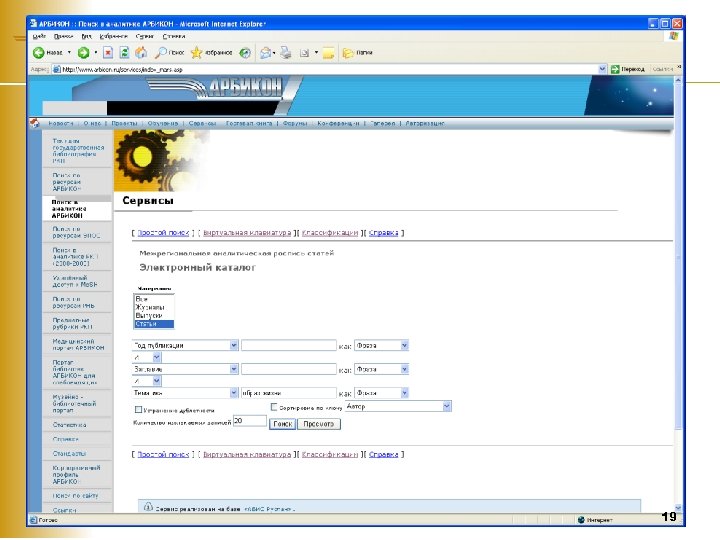Click the Поиск search button in form
The image size is (720, 540).
point(282,424)
